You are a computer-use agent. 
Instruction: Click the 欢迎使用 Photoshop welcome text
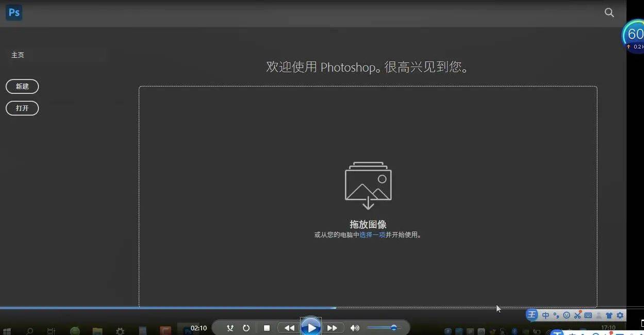point(368,67)
